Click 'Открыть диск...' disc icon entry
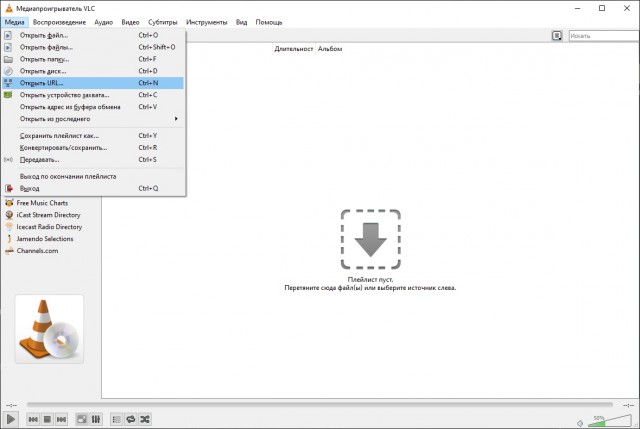640x429 pixels. point(42,71)
